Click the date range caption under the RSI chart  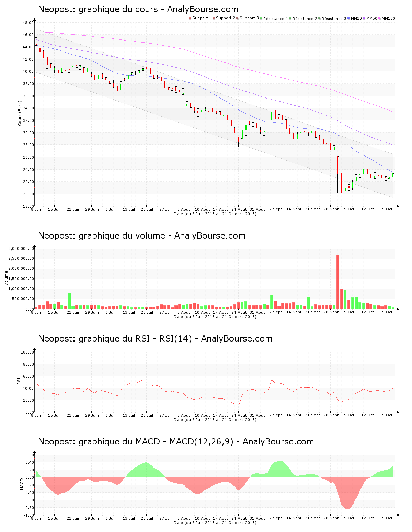215,420
